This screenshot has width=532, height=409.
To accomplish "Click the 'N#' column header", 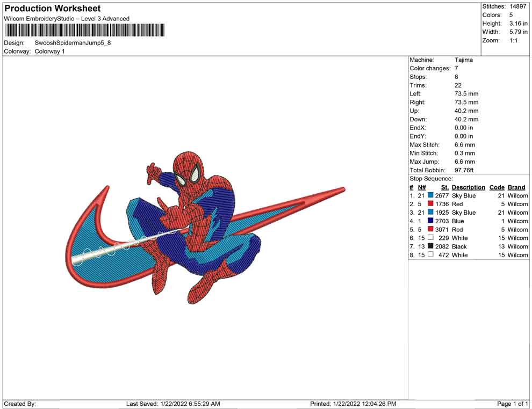I will [x=422, y=187].
